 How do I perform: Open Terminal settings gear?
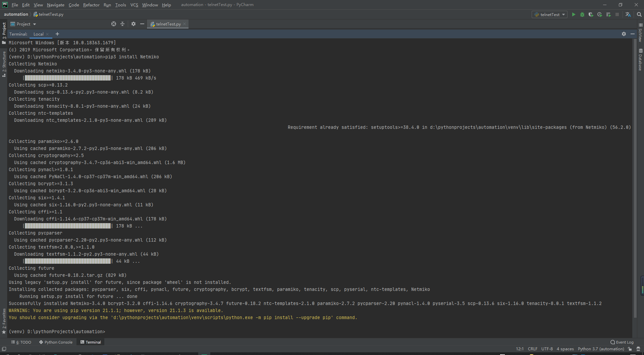click(x=624, y=34)
